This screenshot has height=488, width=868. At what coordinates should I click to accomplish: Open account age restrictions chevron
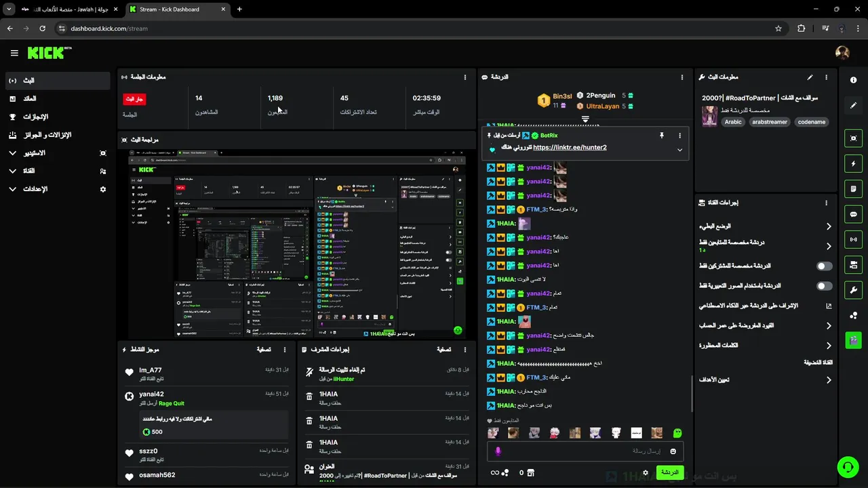(x=828, y=326)
